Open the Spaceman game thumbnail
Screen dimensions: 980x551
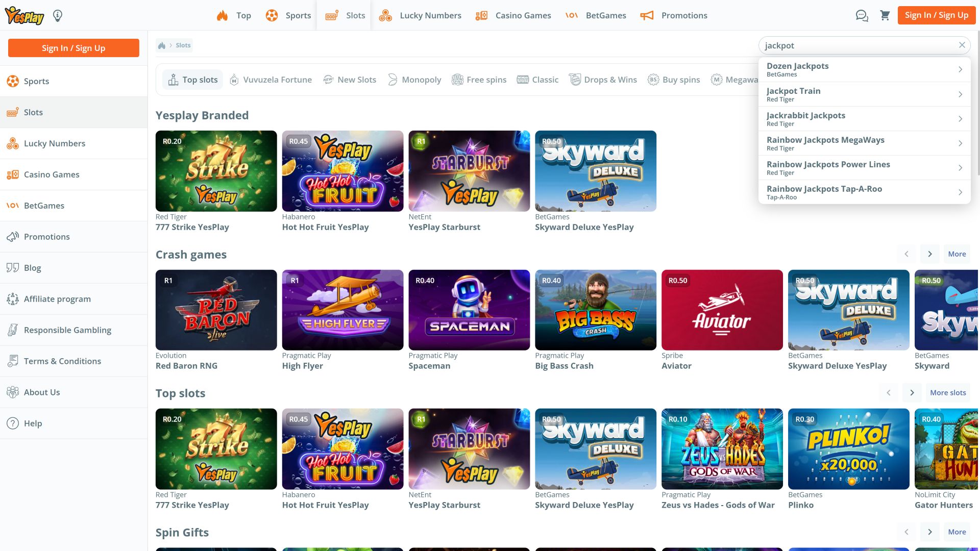pyautogui.click(x=469, y=310)
